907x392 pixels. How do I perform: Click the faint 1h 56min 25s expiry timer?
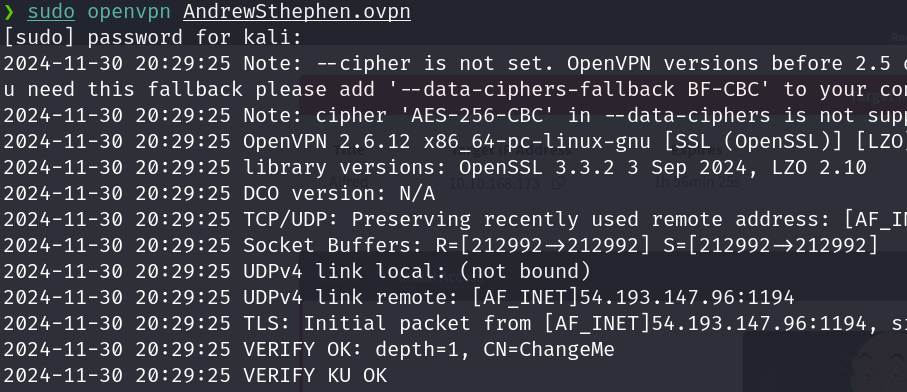[696, 182]
